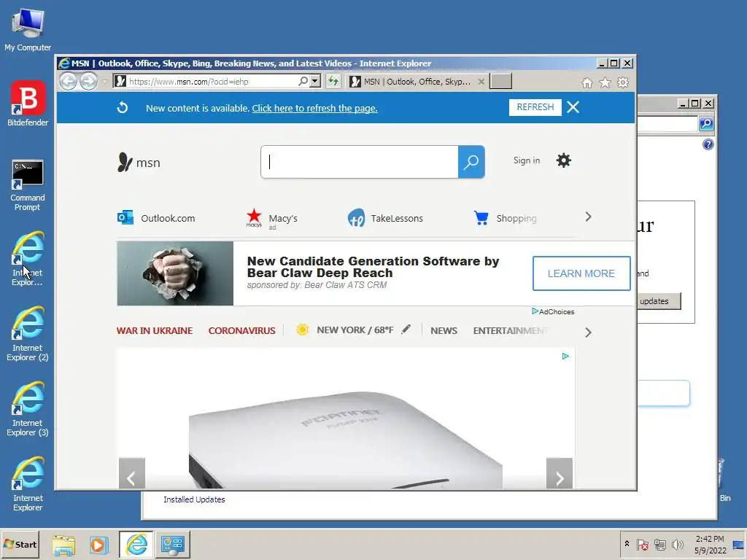
Task: Click 'Click here to refresh the page' link
Action: click(315, 108)
